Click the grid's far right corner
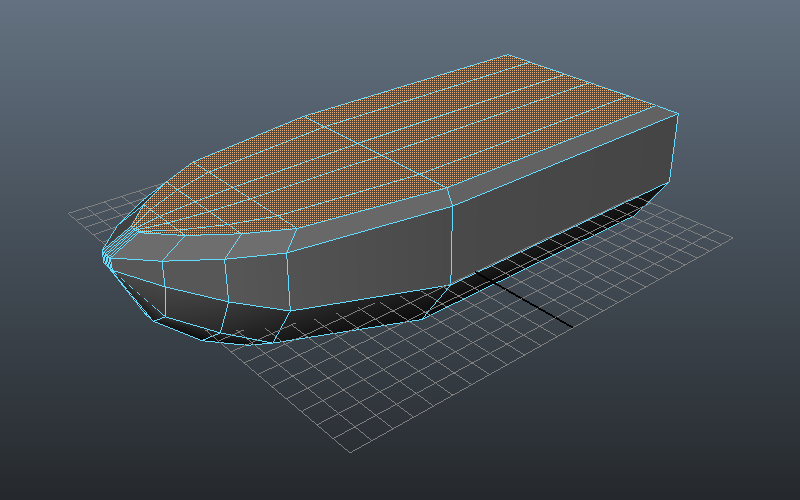This screenshot has width=800, height=500. (x=731, y=239)
